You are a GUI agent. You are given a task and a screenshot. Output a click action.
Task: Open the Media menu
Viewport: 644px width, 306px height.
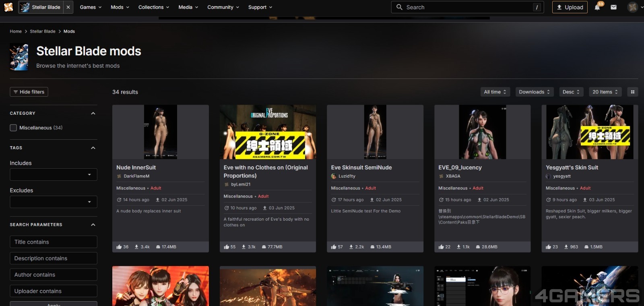(188, 7)
